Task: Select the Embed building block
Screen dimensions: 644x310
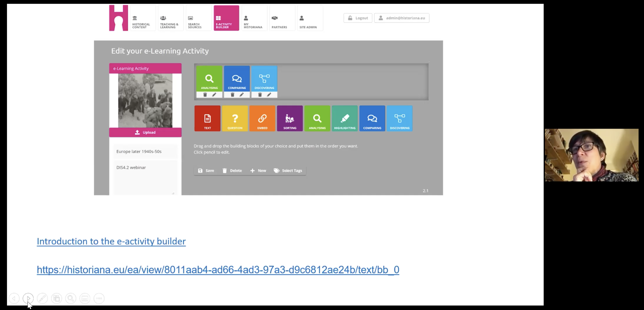Action: (262, 118)
